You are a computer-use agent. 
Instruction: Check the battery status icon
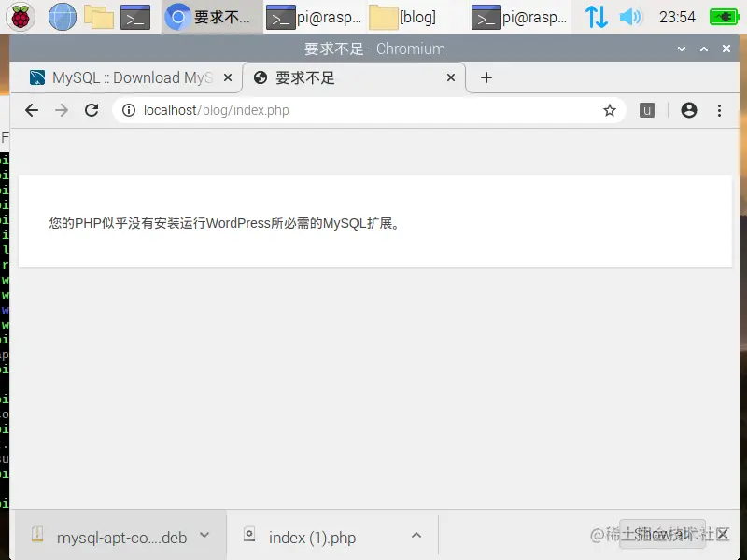[724, 17]
